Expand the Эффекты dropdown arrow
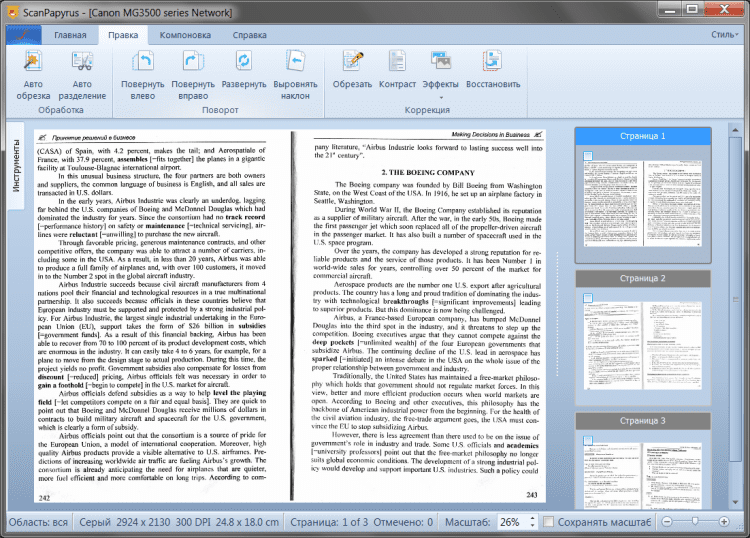This screenshot has width=750, height=538. point(441,98)
